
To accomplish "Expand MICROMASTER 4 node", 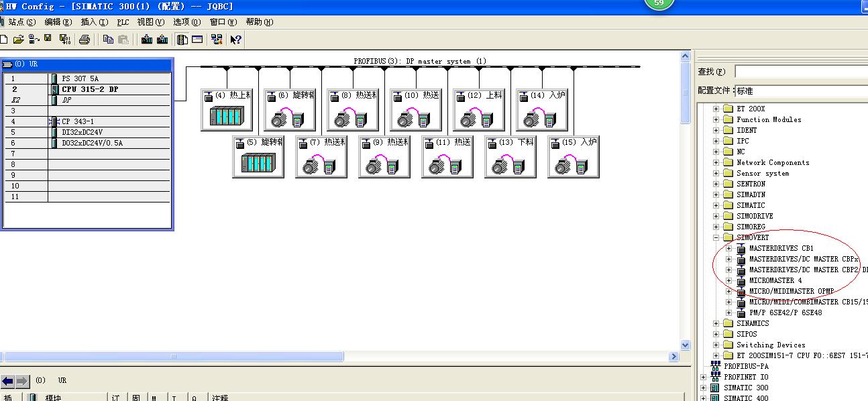I will [728, 280].
